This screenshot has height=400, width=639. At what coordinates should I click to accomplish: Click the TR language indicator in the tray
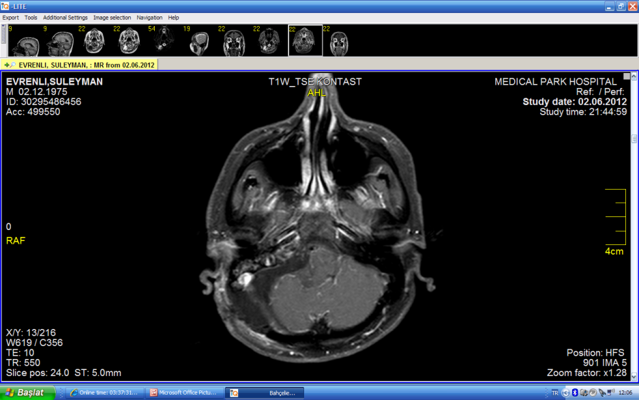[x=555, y=393]
